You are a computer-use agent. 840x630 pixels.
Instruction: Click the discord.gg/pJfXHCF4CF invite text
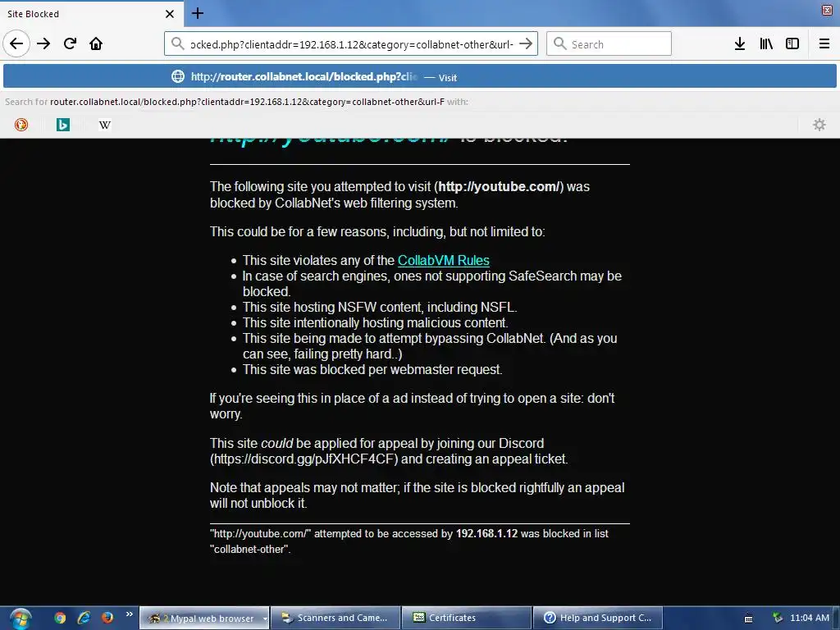304,459
